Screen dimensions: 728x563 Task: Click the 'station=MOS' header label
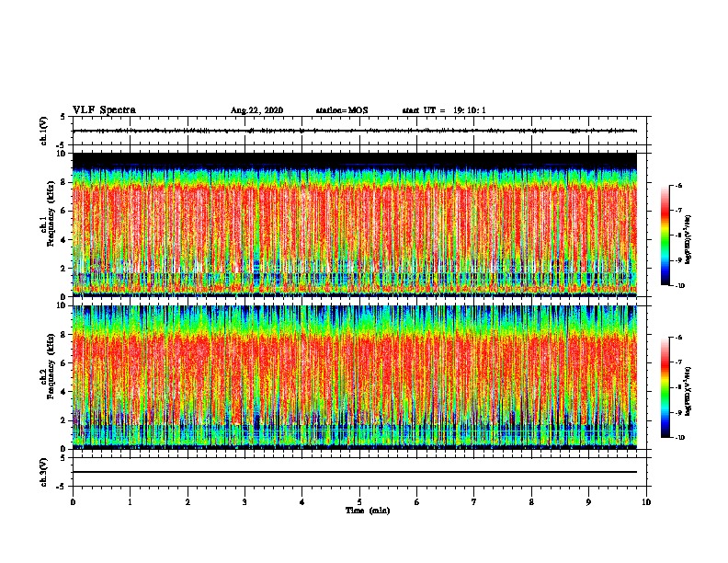click(342, 110)
